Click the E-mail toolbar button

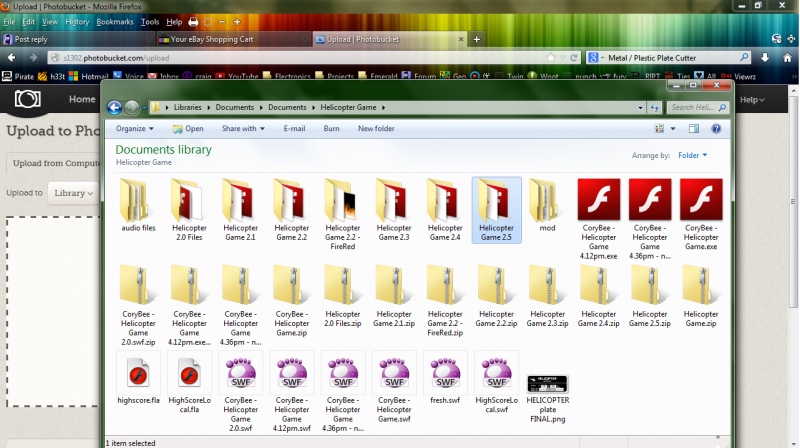(x=294, y=129)
